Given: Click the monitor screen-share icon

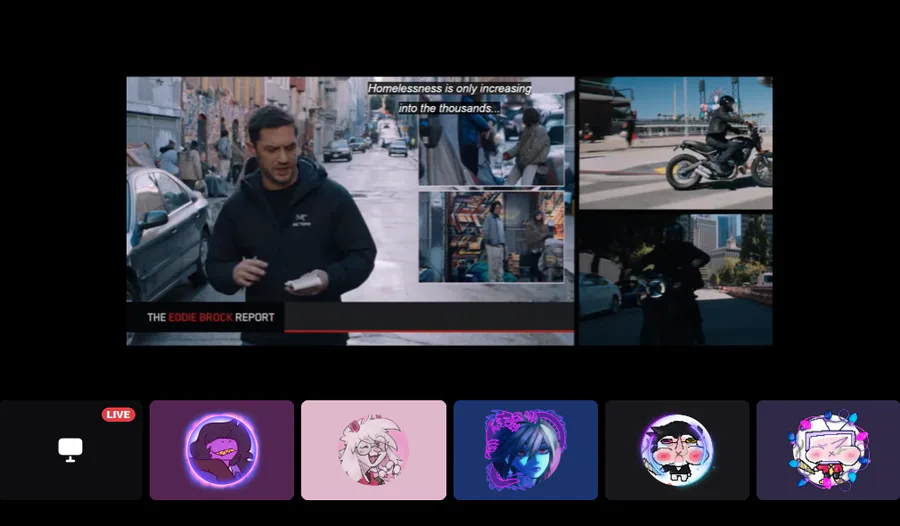Looking at the screenshot, I should (71, 450).
